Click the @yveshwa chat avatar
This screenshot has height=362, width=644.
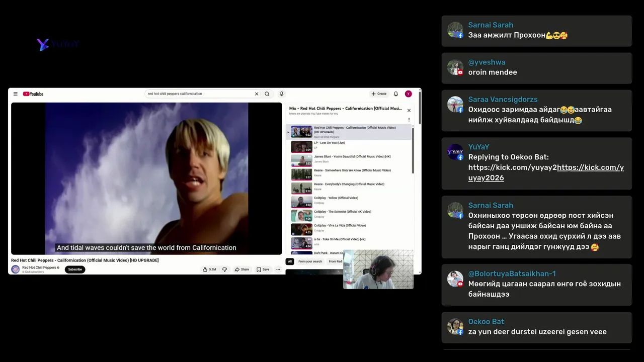[455, 67]
